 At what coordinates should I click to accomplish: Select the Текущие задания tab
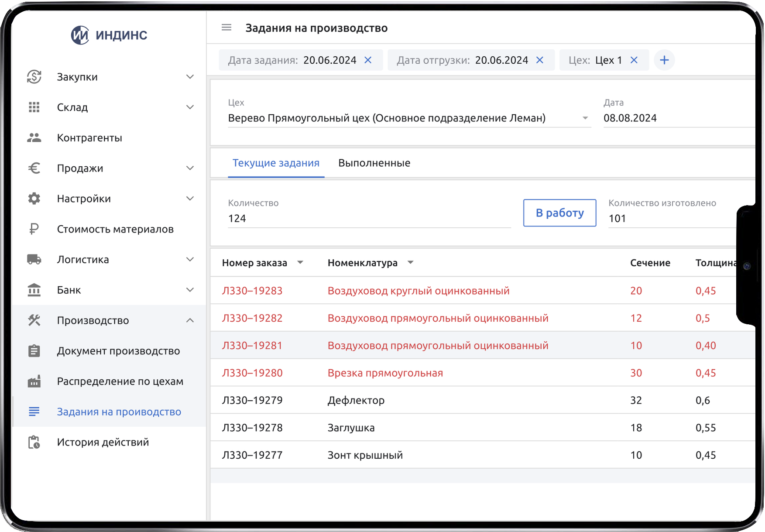coord(276,163)
